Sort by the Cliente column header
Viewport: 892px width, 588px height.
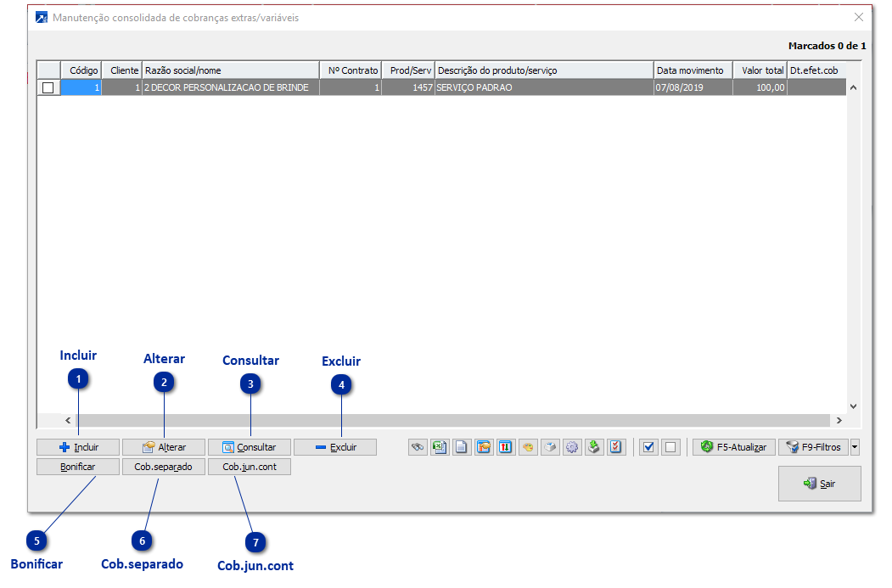[121, 70]
